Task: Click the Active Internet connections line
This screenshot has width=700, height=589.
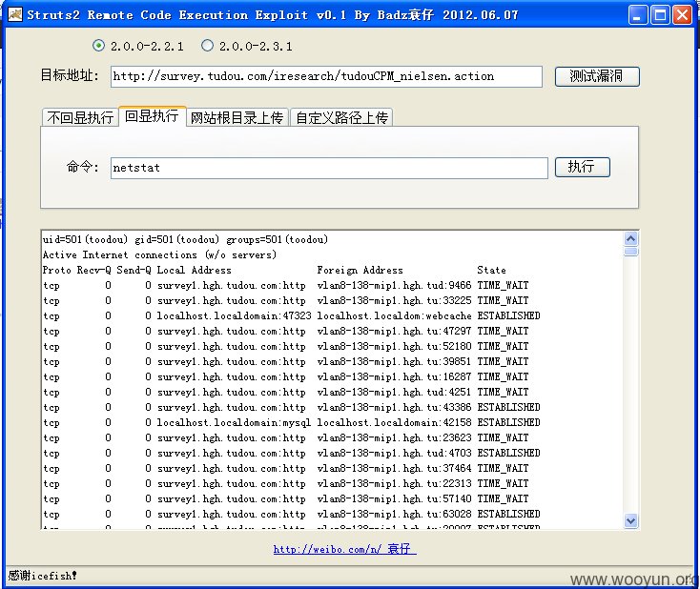Action: coord(159,254)
